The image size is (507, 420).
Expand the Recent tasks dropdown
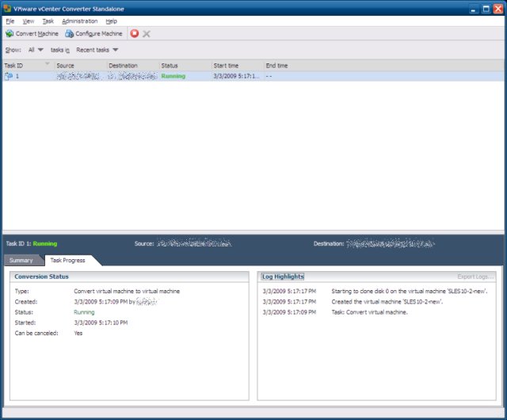pyautogui.click(x=97, y=50)
